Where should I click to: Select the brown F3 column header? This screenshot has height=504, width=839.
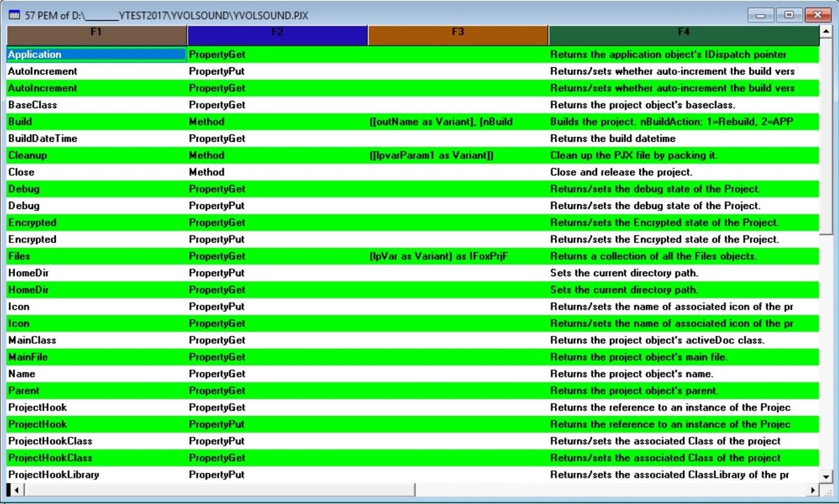pyautogui.click(x=458, y=32)
